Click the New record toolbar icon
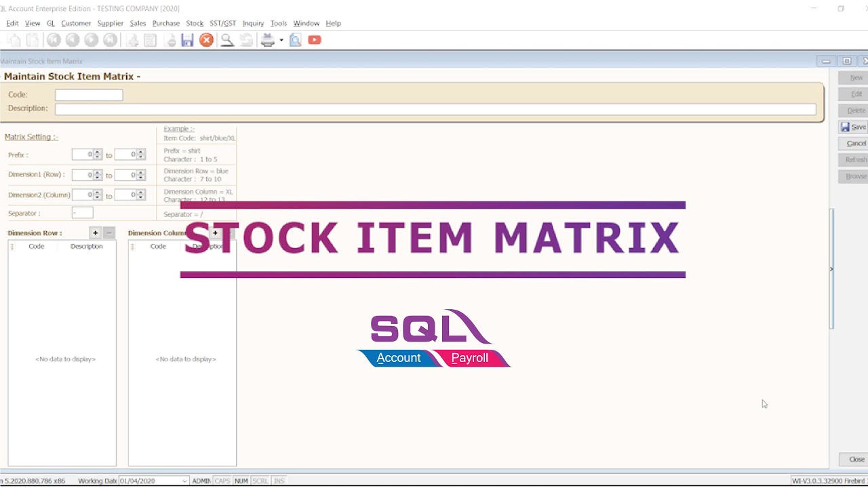This screenshot has width=868, height=488. pos(132,40)
